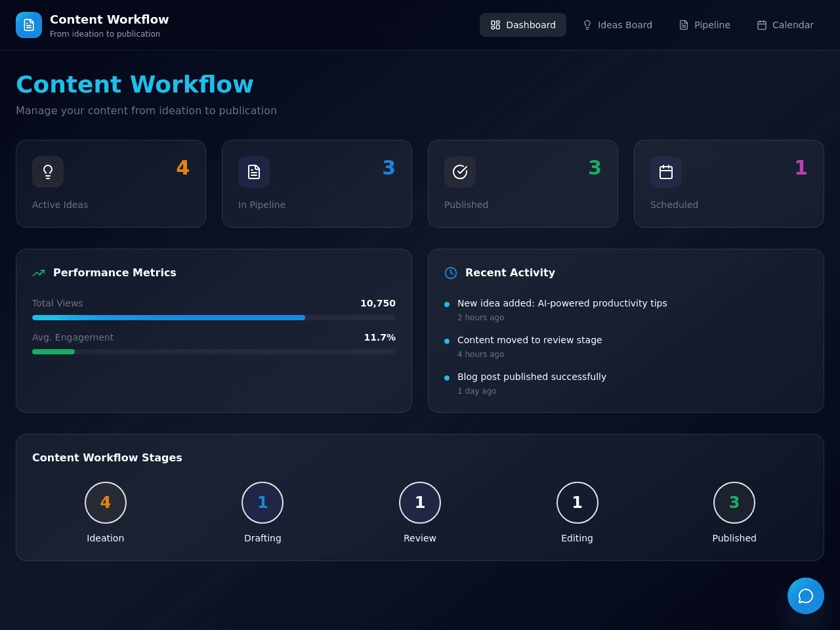Click the '2 hours ago' timestamp

[481, 318]
